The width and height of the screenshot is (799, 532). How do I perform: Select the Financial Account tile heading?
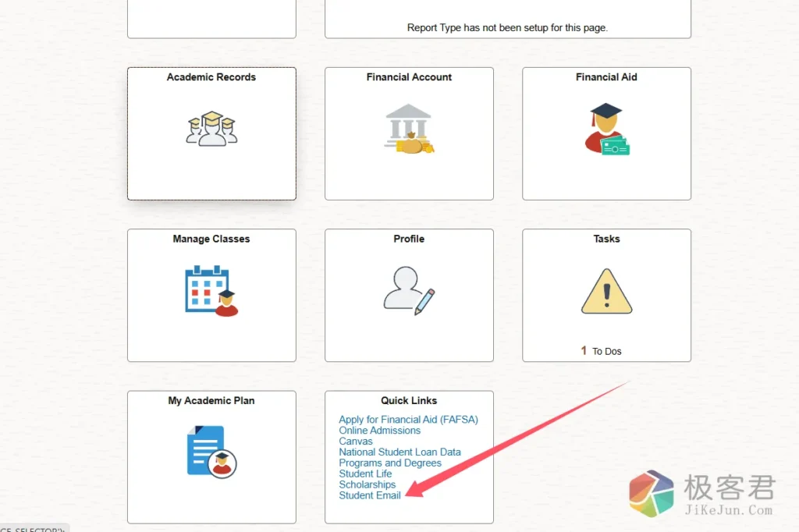[409, 77]
